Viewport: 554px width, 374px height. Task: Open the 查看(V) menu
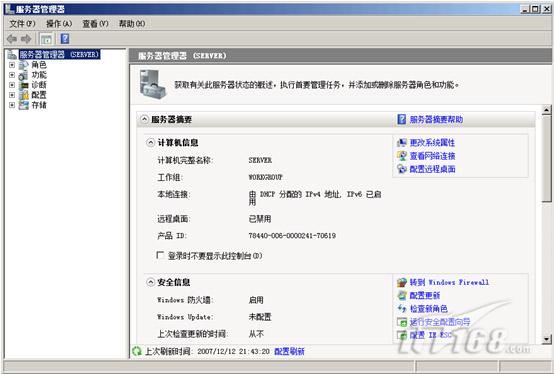pyautogui.click(x=95, y=24)
